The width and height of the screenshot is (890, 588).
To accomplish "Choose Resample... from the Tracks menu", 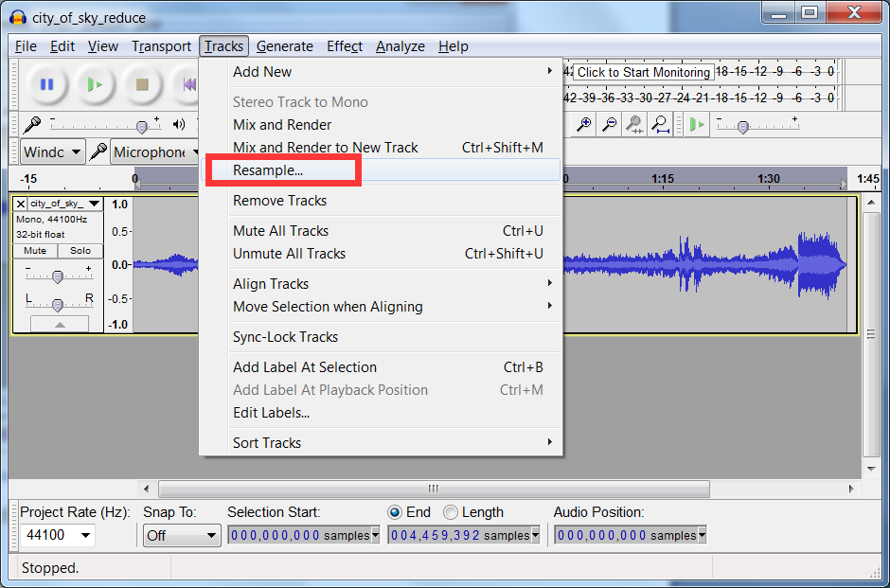I will click(x=268, y=170).
